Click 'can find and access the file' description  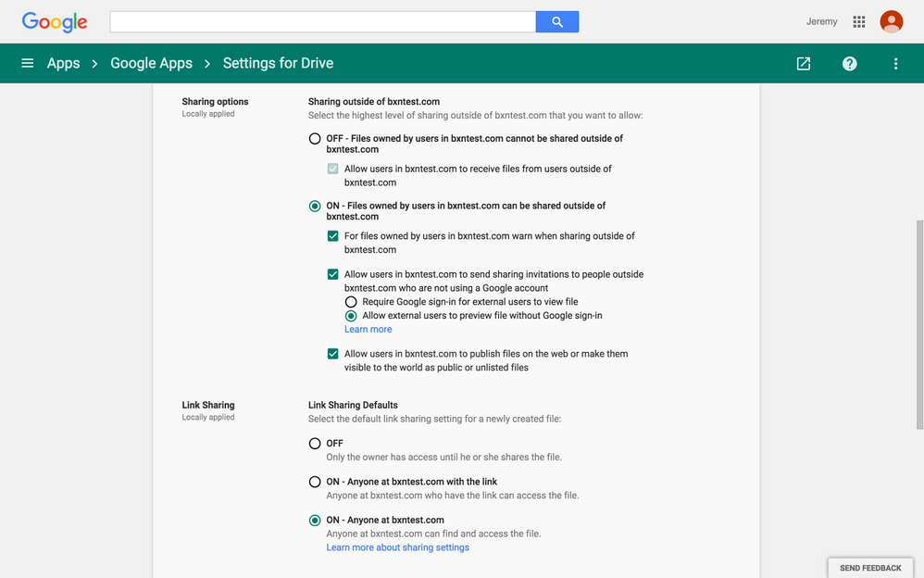point(433,534)
